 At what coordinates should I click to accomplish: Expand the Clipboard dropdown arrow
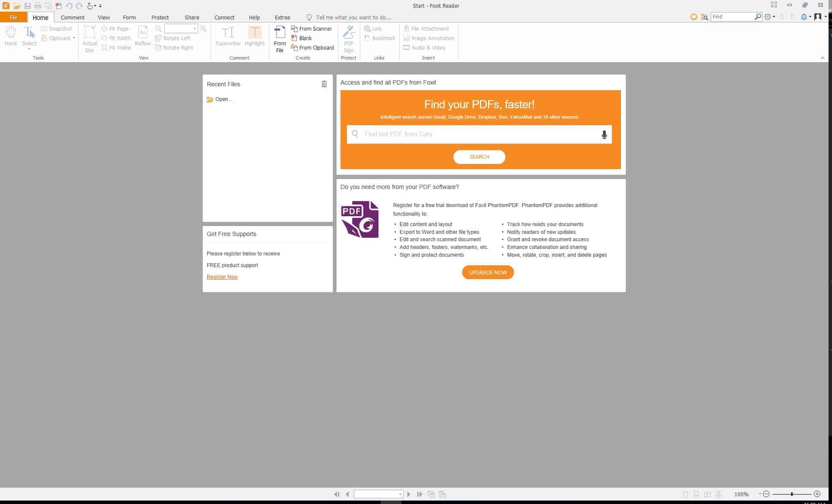point(74,38)
